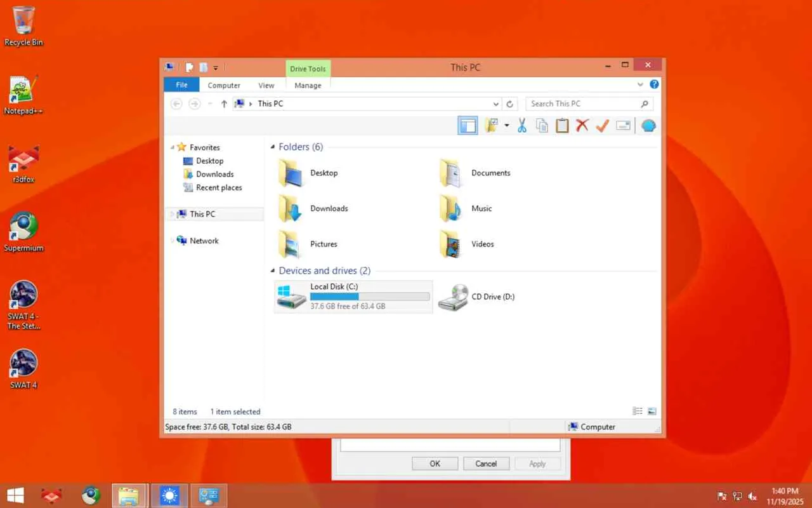Click the Notepad++ desktop shortcut
The height and width of the screenshot is (508, 812).
[x=23, y=95]
